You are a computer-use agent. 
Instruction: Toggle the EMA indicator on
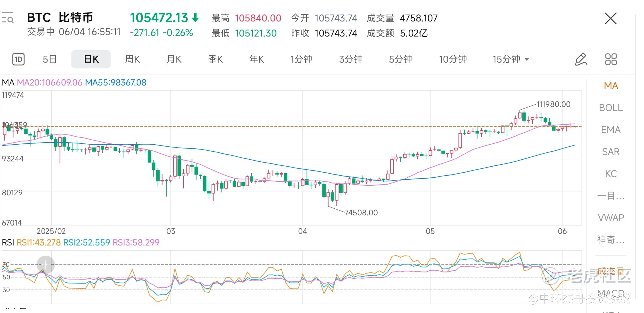(x=611, y=130)
